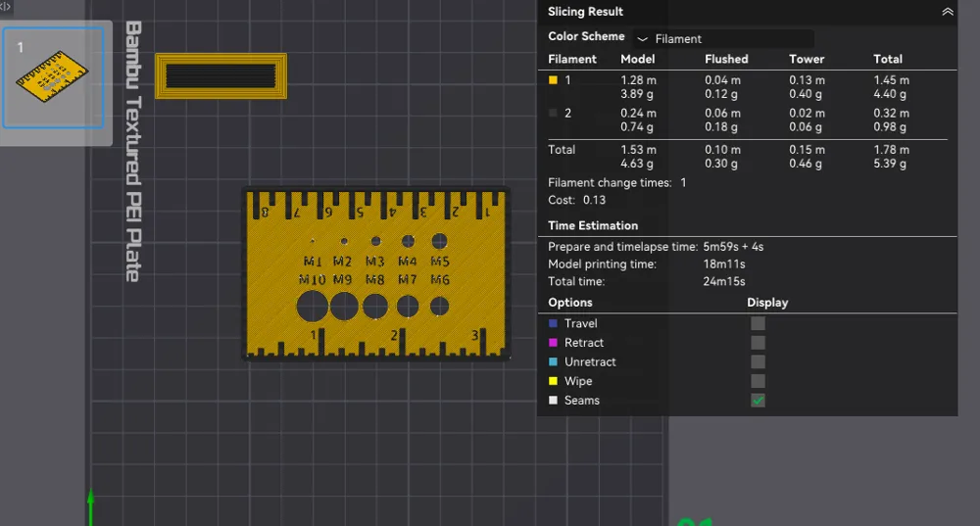Collapse the Slicing Result panel
Viewport: 980px width, 526px height.
point(948,11)
